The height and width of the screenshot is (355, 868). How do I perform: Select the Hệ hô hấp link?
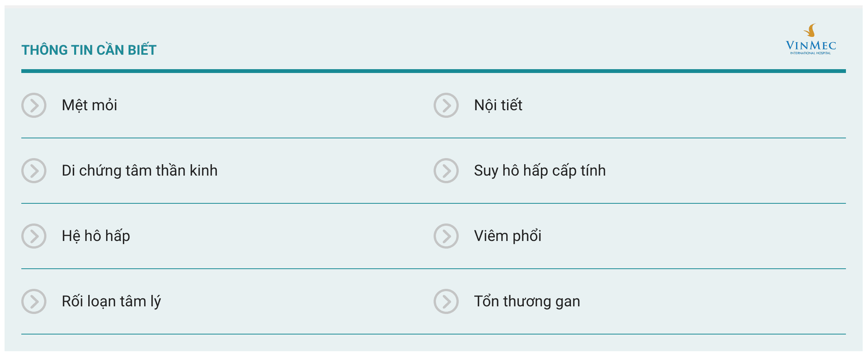96,236
